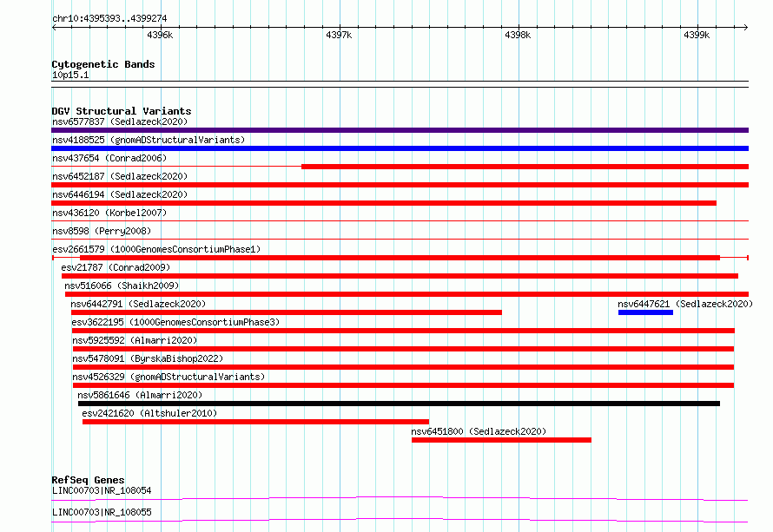Click the nsv6577837 (Sedlazeck2020) variant label
Viewport: 773px width, 532px height.
(x=120, y=122)
